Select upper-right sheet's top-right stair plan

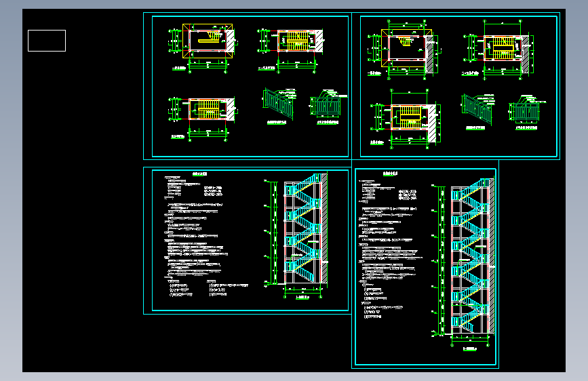click(x=499, y=50)
